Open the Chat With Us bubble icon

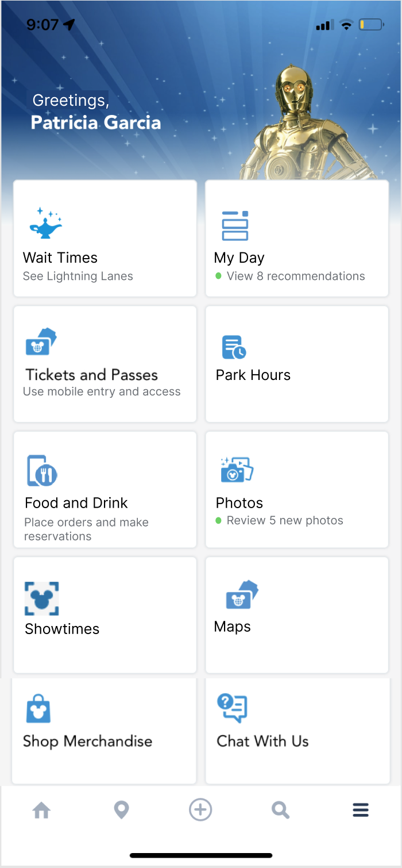point(232,708)
